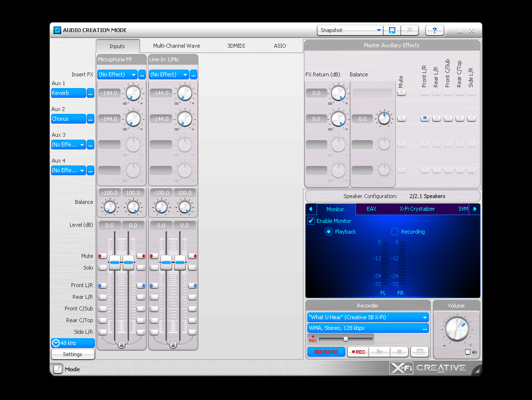Open the Aux 2 Chorus ellipsis settings
Image resolution: width=532 pixels, height=400 pixels.
click(x=90, y=119)
